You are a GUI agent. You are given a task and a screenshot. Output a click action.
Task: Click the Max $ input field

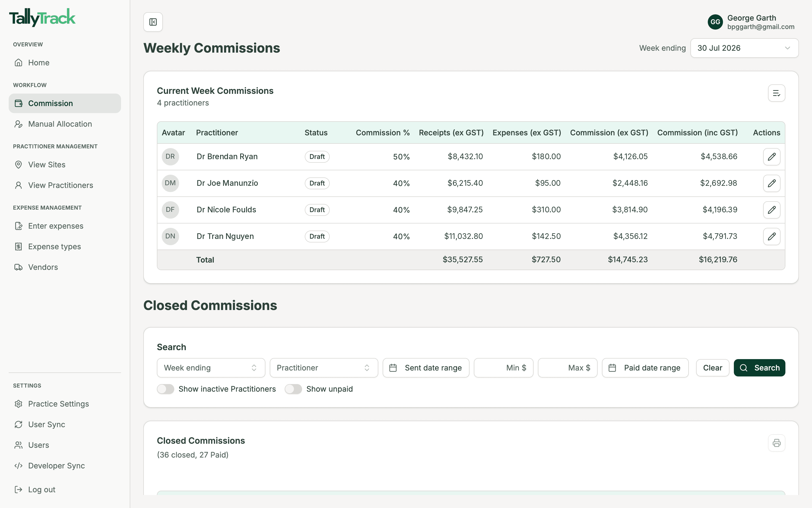coord(567,368)
